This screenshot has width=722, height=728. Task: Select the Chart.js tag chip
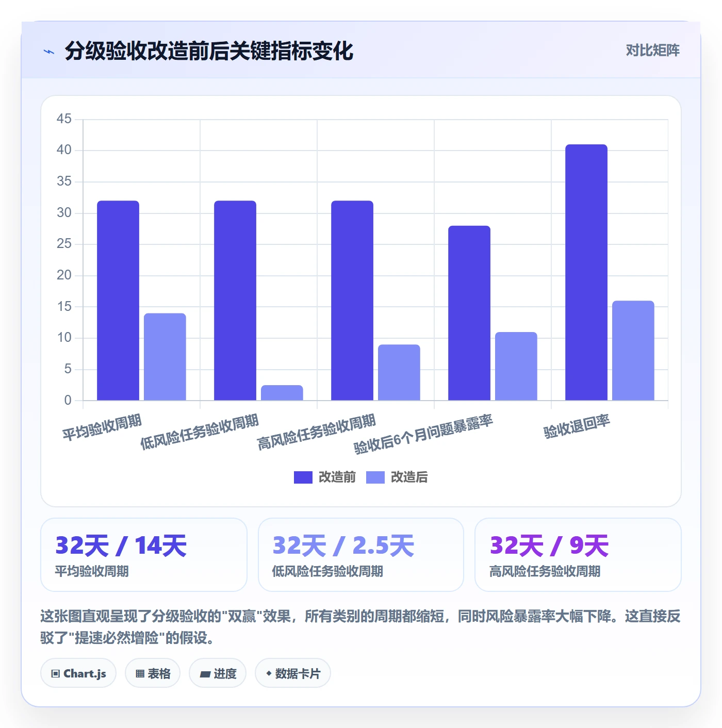pyautogui.click(x=78, y=673)
